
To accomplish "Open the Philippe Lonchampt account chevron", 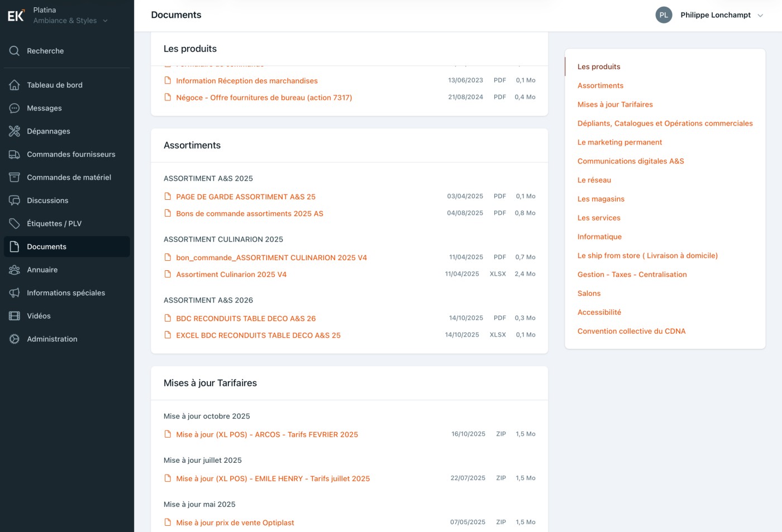I will point(760,16).
